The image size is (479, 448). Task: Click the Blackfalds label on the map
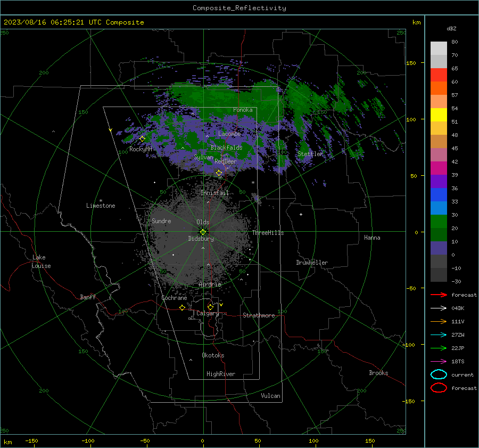226,148
